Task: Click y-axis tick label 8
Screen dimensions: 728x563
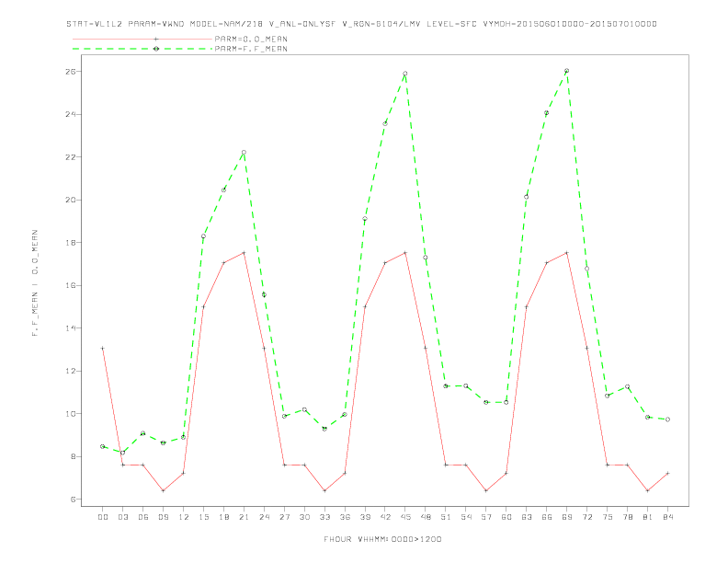Action: [74, 456]
